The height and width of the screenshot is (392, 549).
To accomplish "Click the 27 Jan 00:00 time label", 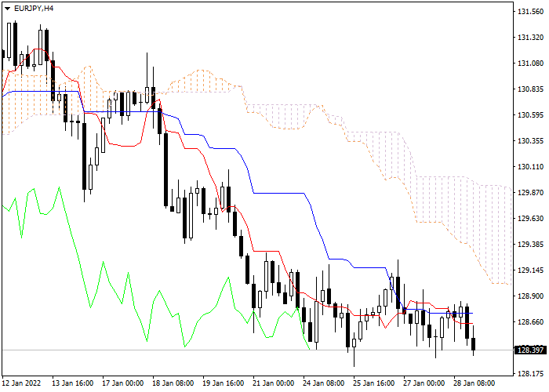I will [x=424, y=383].
